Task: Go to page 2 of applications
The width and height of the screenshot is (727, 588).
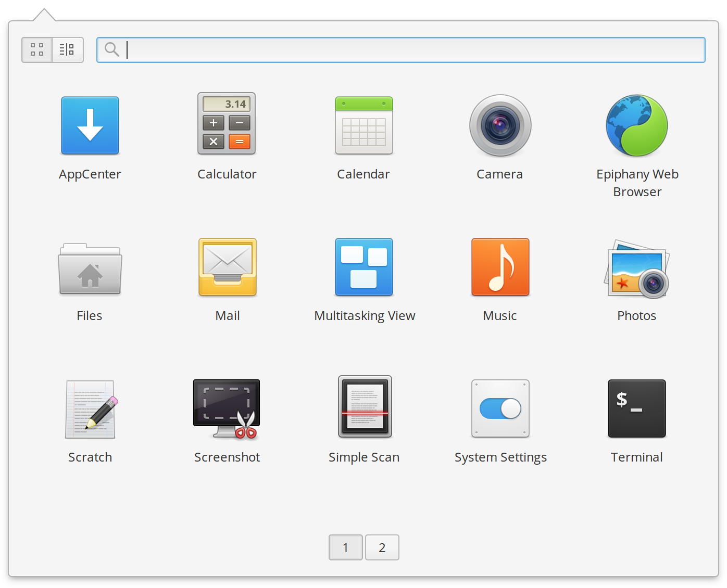Action: [x=382, y=547]
